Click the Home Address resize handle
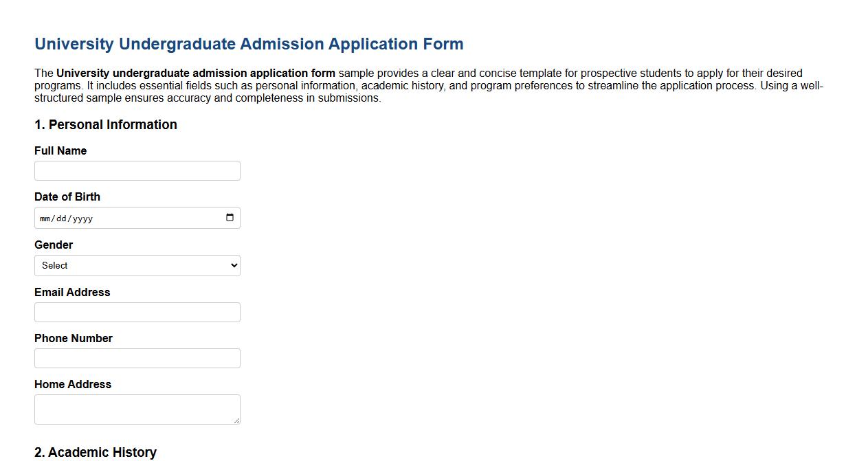Image resolution: width=868 pixels, height=461 pixels. 237,421
